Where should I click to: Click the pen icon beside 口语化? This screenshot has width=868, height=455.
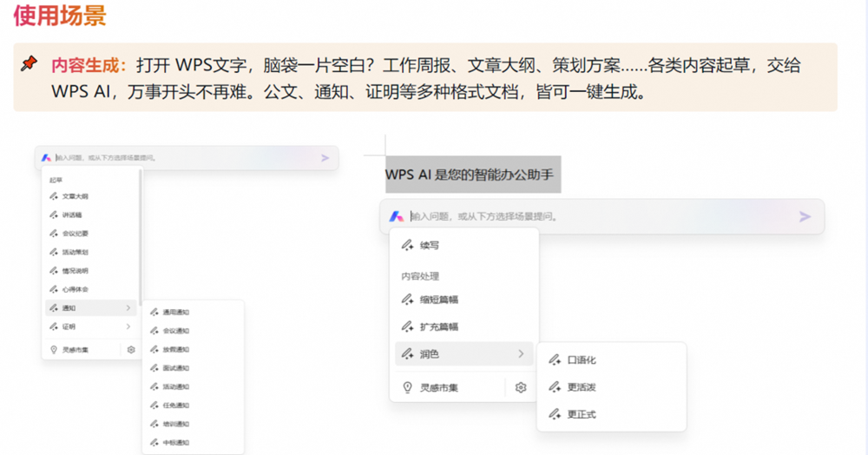pyautogui.click(x=555, y=359)
